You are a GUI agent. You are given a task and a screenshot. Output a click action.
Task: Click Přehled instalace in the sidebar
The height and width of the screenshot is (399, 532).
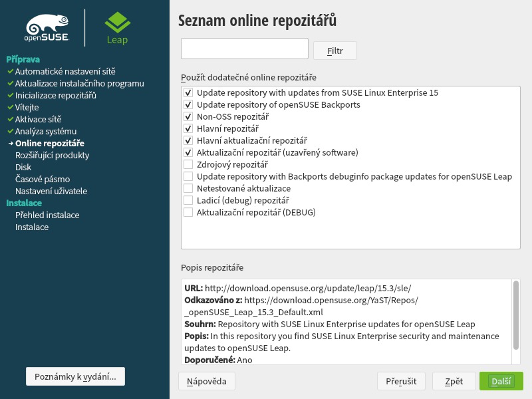coord(47,215)
